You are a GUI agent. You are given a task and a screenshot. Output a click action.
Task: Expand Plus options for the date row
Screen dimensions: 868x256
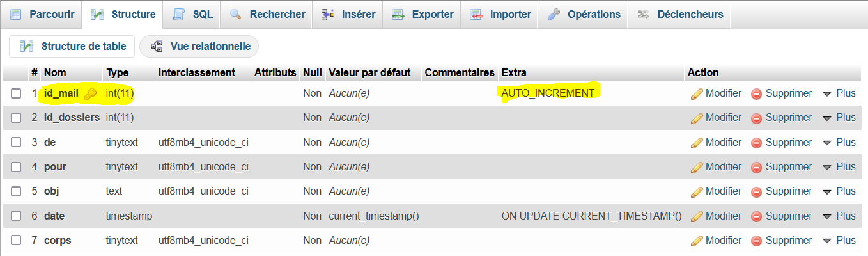(x=839, y=216)
